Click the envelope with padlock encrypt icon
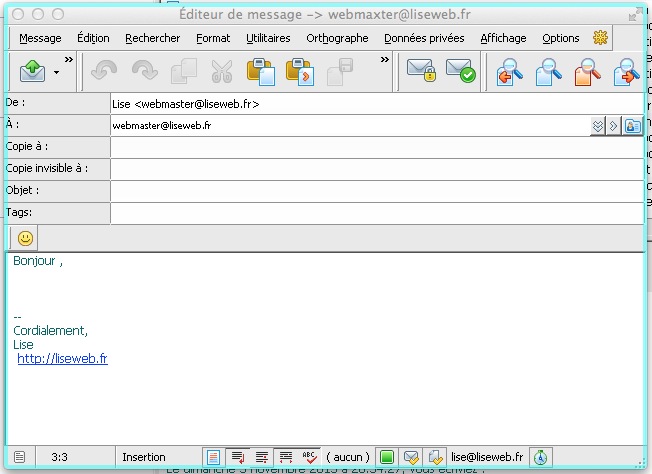The image size is (652, 474). coord(420,72)
